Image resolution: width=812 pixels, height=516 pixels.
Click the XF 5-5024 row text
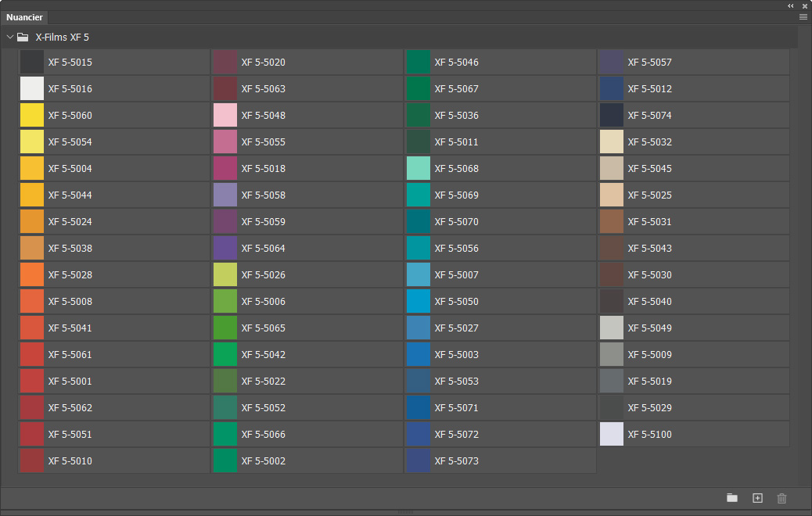pos(70,221)
